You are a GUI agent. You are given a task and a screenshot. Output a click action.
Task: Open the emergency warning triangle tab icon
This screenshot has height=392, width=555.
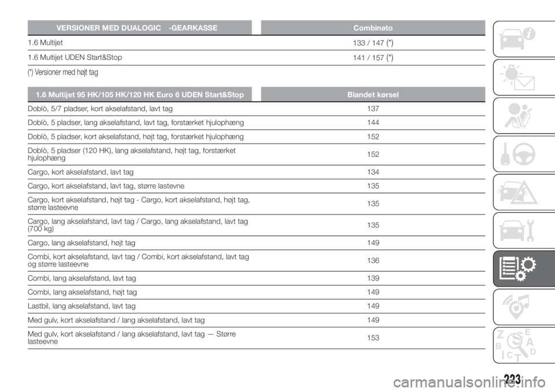[x=524, y=192]
